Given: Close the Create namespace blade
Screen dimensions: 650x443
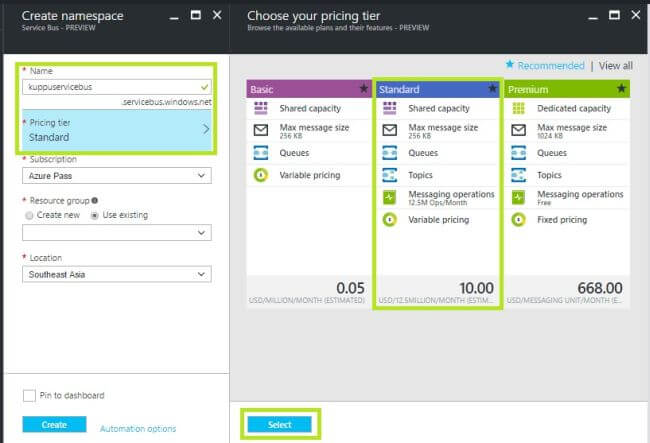Looking at the screenshot, I should point(217,15).
